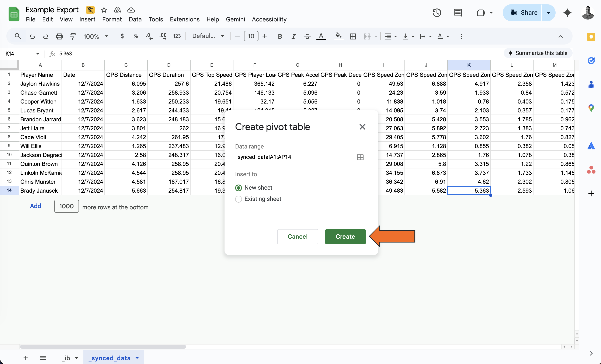Add a new sheet with plus icon
This screenshot has height=364, width=601.
(x=26, y=358)
